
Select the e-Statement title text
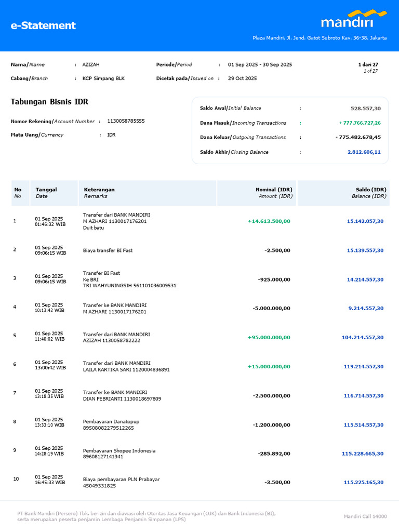(x=43, y=25)
